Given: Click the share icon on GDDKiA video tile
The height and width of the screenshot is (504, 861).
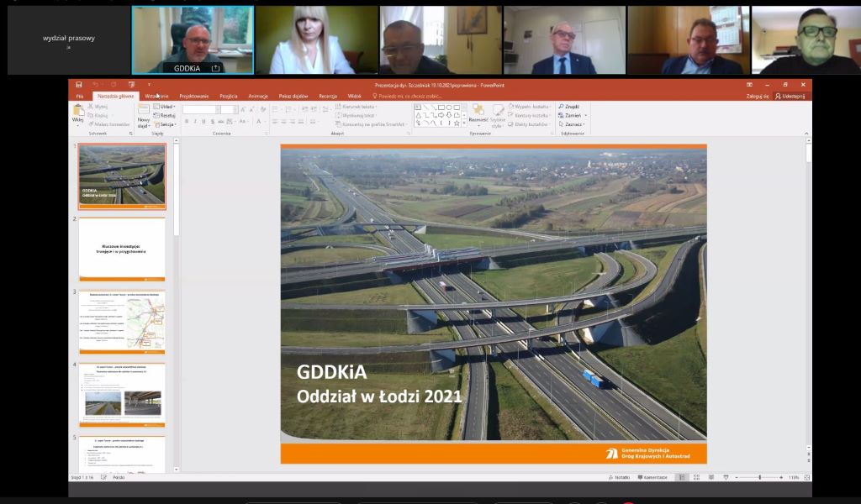Looking at the screenshot, I should point(215,69).
